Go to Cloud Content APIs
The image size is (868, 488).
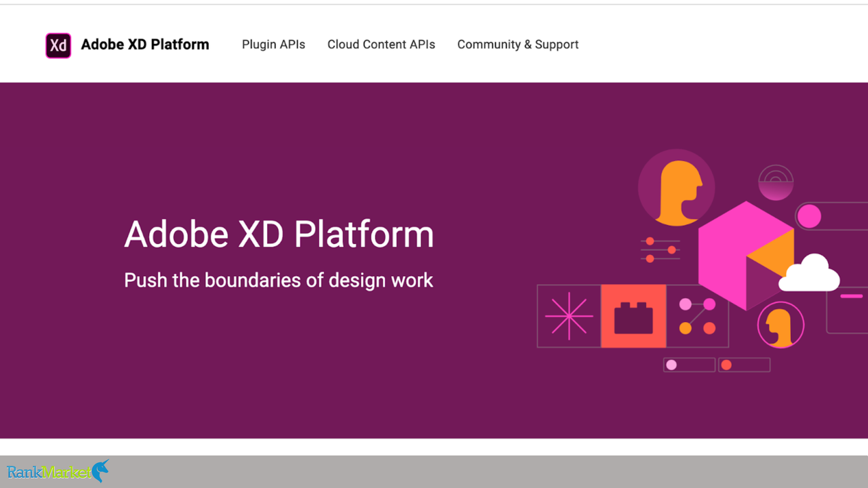pyautogui.click(x=381, y=45)
